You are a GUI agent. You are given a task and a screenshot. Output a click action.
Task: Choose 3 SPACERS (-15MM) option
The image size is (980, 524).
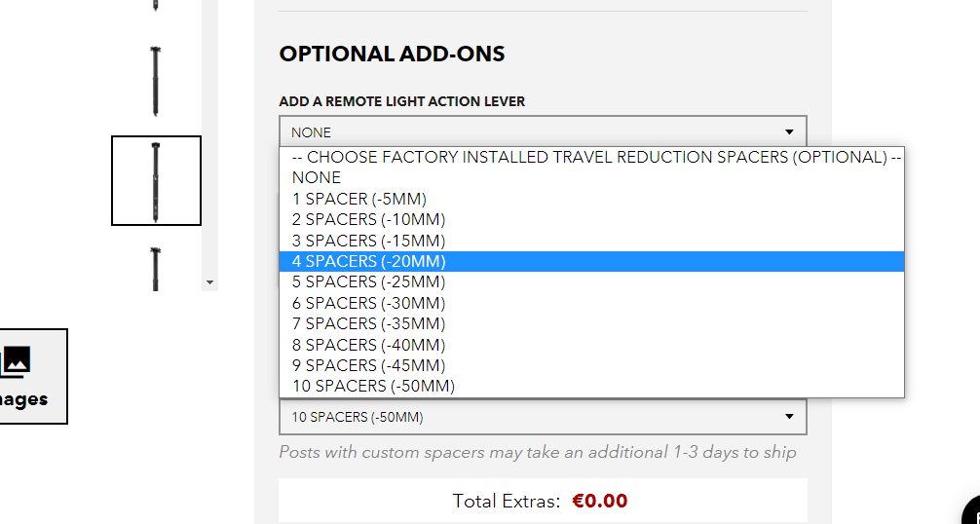pyautogui.click(x=368, y=241)
